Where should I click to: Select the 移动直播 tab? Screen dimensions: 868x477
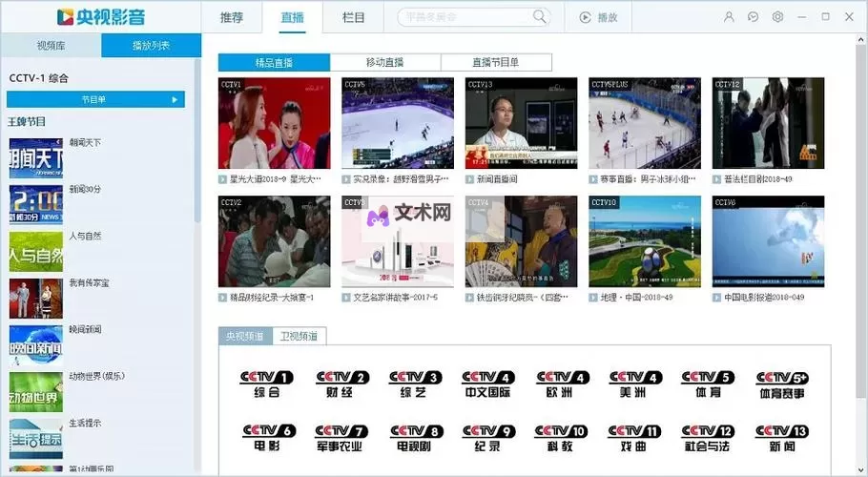tap(385, 63)
